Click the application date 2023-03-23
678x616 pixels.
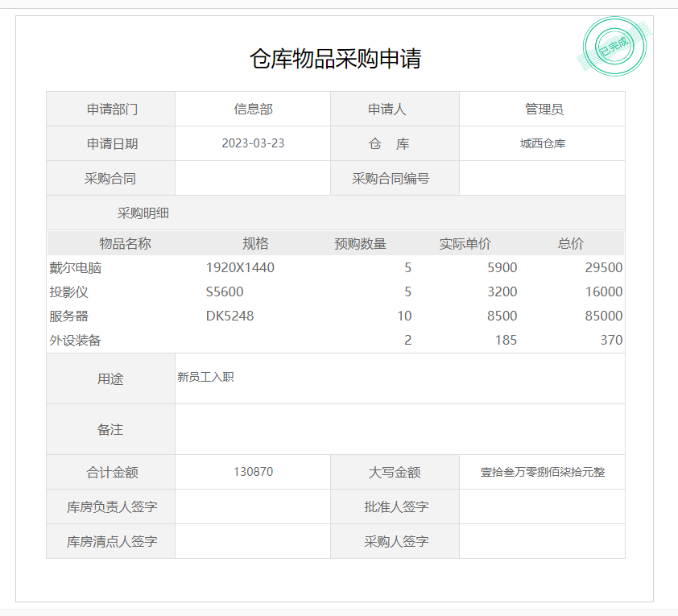pyautogui.click(x=253, y=143)
